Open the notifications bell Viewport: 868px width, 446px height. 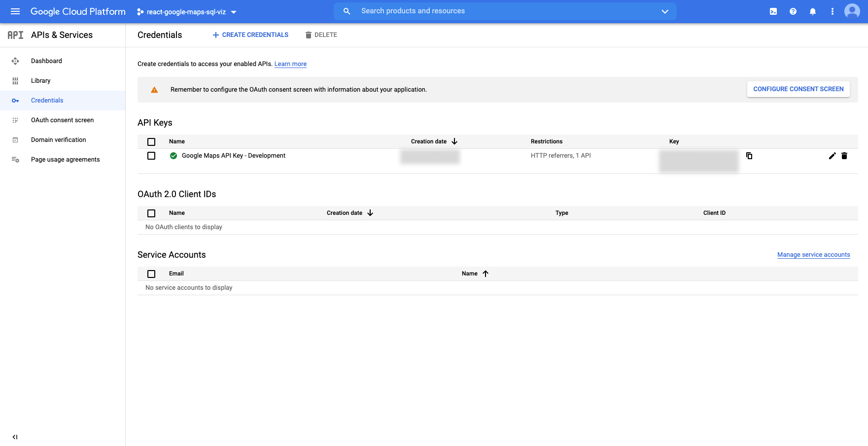coord(813,11)
